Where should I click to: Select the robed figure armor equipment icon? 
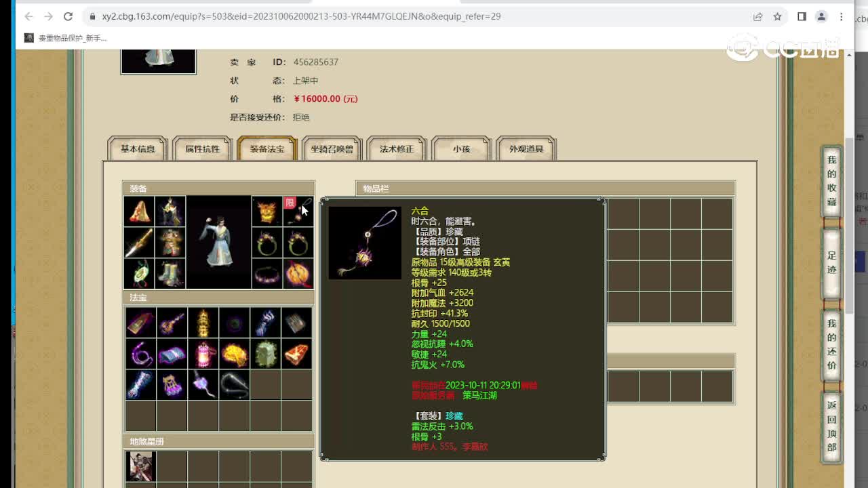[x=170, y=211]
